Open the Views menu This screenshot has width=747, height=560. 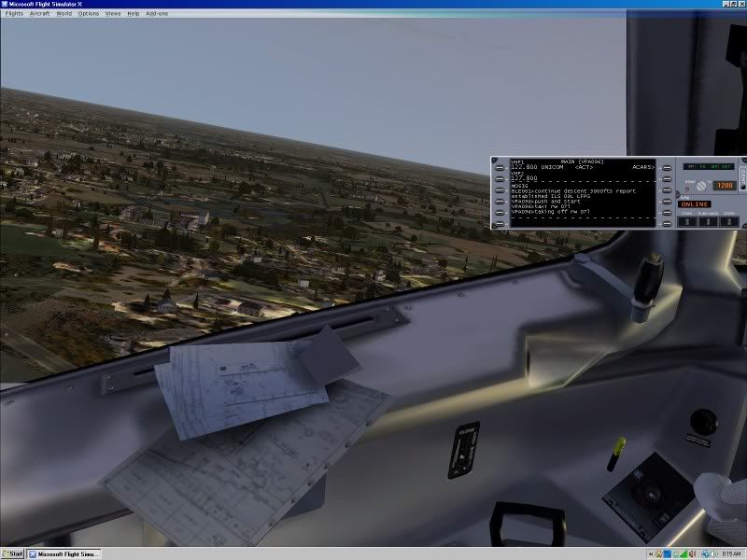pyautogui.click(x=113, y=14)
